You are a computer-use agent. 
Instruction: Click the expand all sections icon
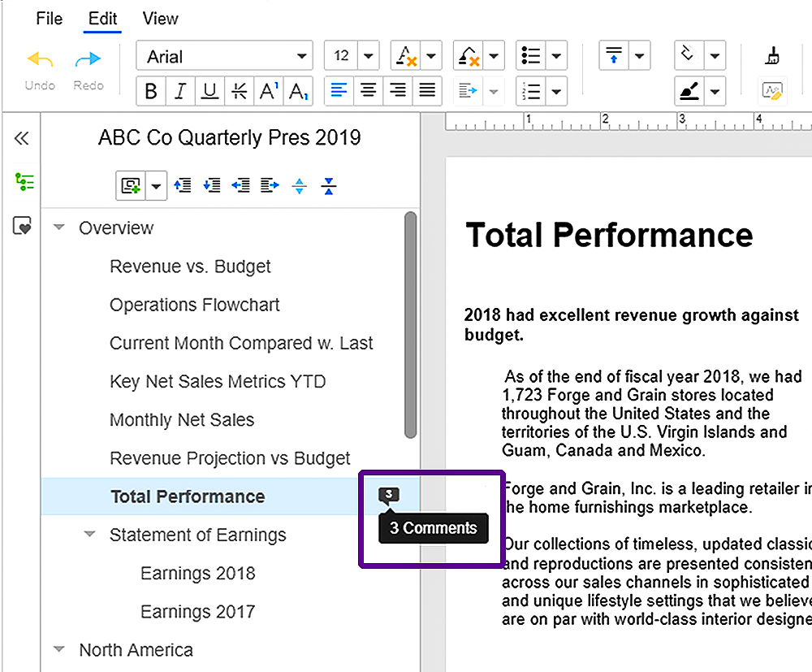[x=300, y=186]
